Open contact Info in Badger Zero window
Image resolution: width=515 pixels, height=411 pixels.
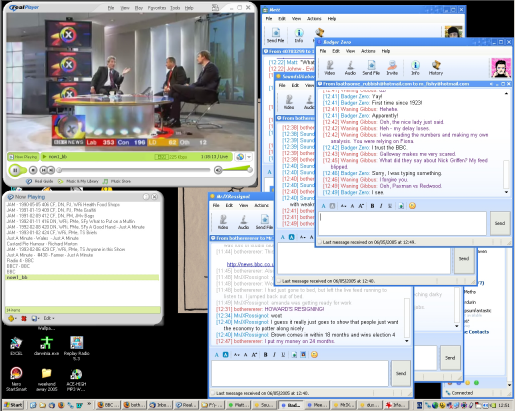click(x=415, y=68)
